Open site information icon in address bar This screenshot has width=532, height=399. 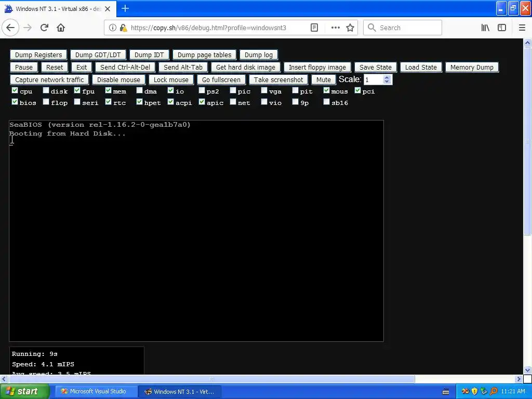tap(112, 28)
